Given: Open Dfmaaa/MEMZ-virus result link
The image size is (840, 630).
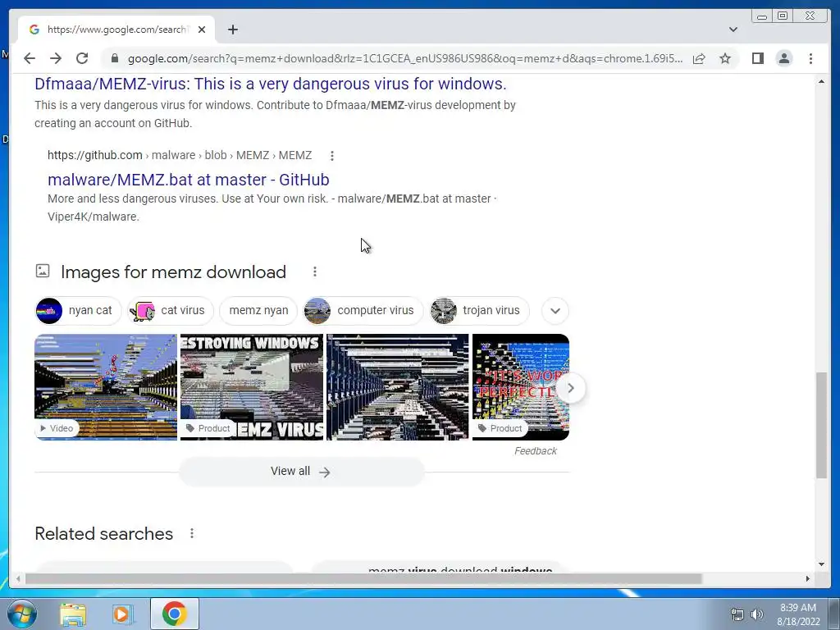Looking at the screenshot, I should [x=271, y=84].
